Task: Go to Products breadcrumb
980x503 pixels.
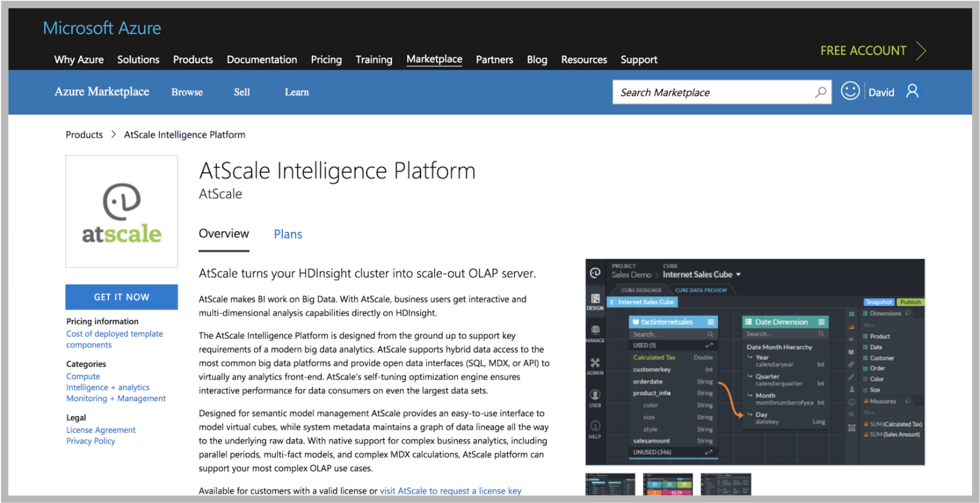Action: pos(84,135)
